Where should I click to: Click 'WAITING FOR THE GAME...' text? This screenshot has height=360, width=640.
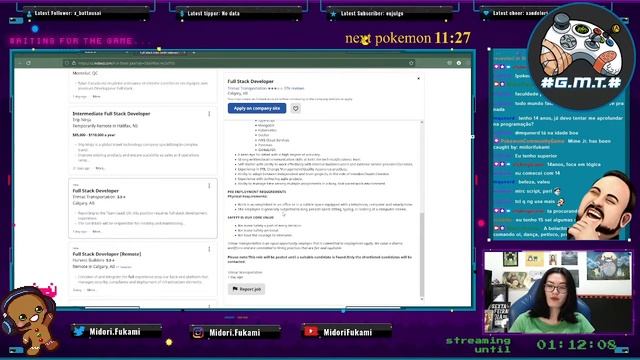click(80, 41)
